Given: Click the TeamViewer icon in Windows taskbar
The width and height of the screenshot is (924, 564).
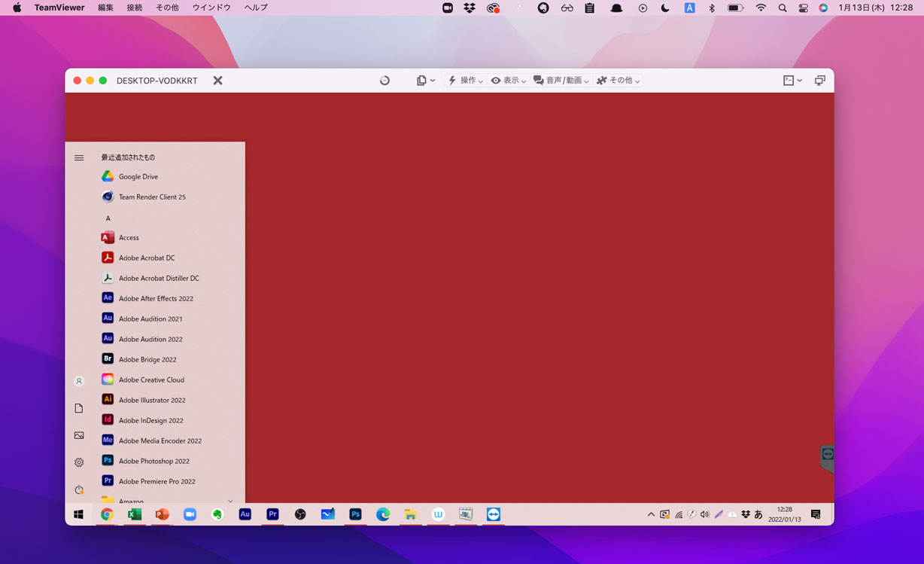Looking at the screenshot, I should (x=493, y=514).
